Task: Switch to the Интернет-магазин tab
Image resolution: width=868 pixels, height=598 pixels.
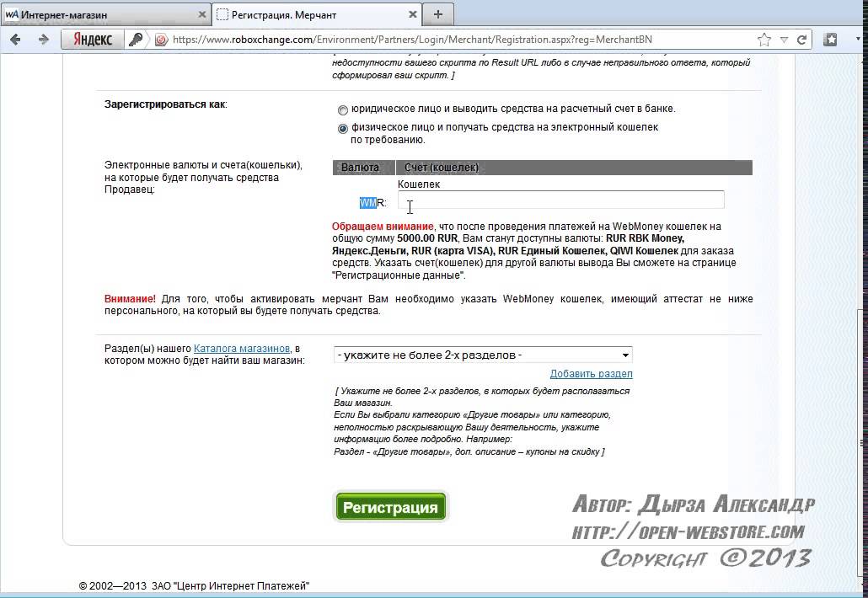Action: [105, 15]
